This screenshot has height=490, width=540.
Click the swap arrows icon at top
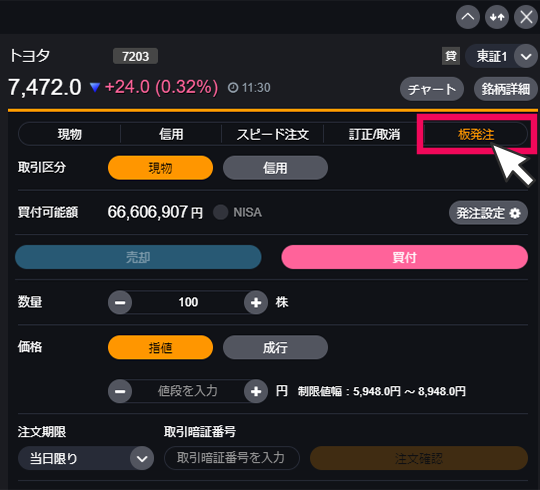pyautogui.click(x=497, y=17)
